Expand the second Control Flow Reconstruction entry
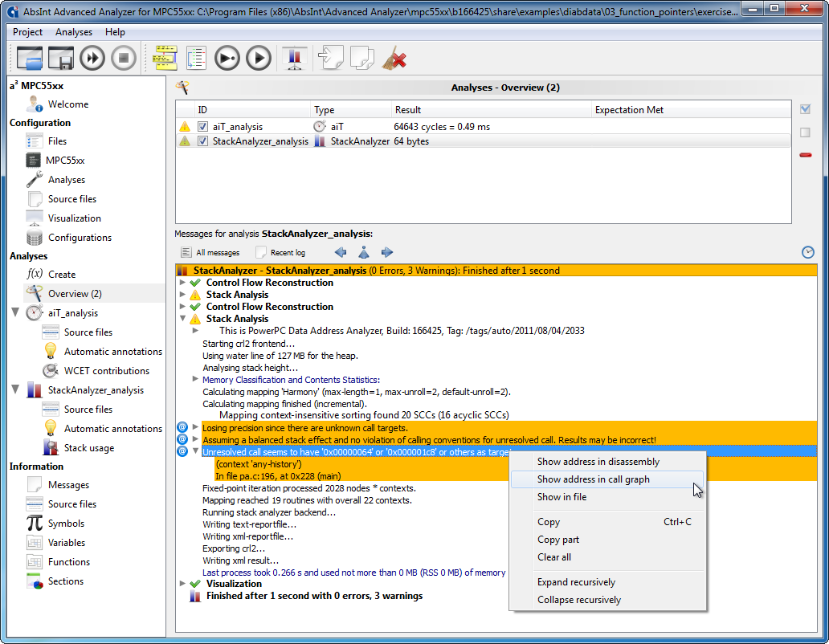Viewport: 829px width, 644px height. [182, 307]
